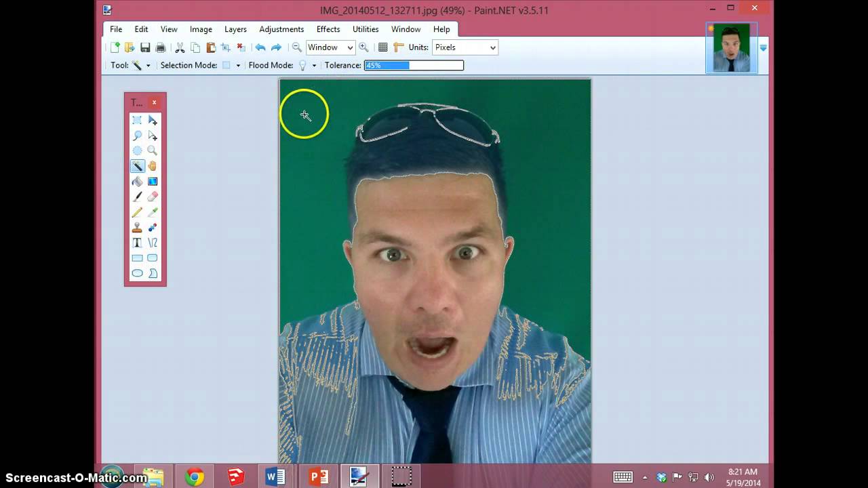Image resolution: width=868 pixels, height=488 pixels.
Task: Select the Freeform Shape tool
Action: [x=153, y=273]
